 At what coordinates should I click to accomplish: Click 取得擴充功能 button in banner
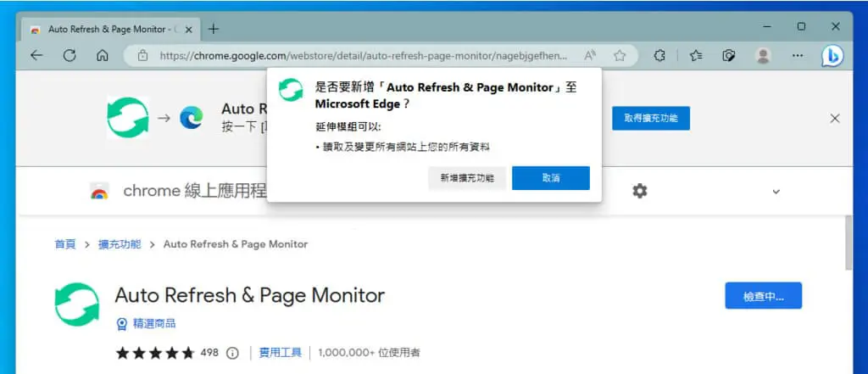coord(651,118)
